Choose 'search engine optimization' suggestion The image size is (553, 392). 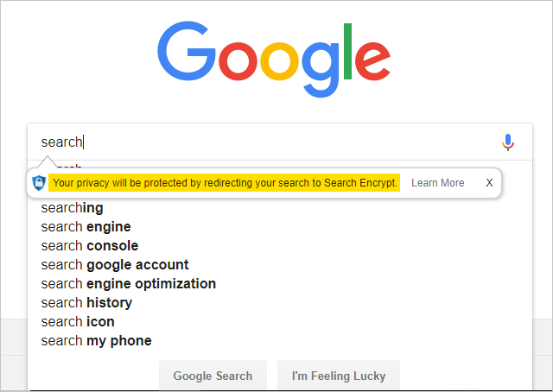point(128,284)
